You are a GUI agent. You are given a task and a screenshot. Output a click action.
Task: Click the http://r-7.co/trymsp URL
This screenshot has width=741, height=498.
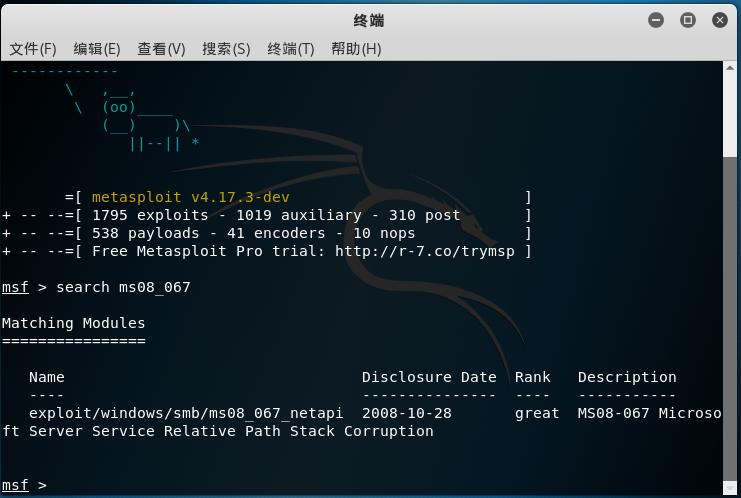tap(424, 251)
